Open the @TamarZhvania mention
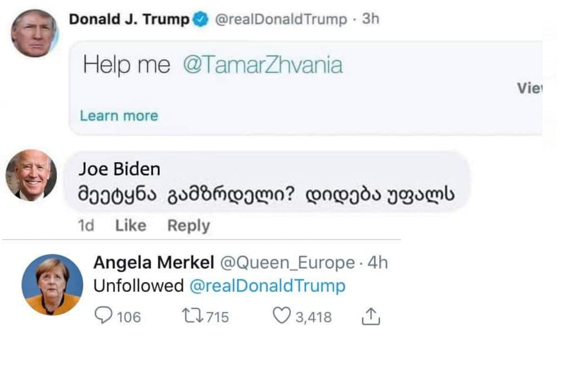 tap(263, 66)
